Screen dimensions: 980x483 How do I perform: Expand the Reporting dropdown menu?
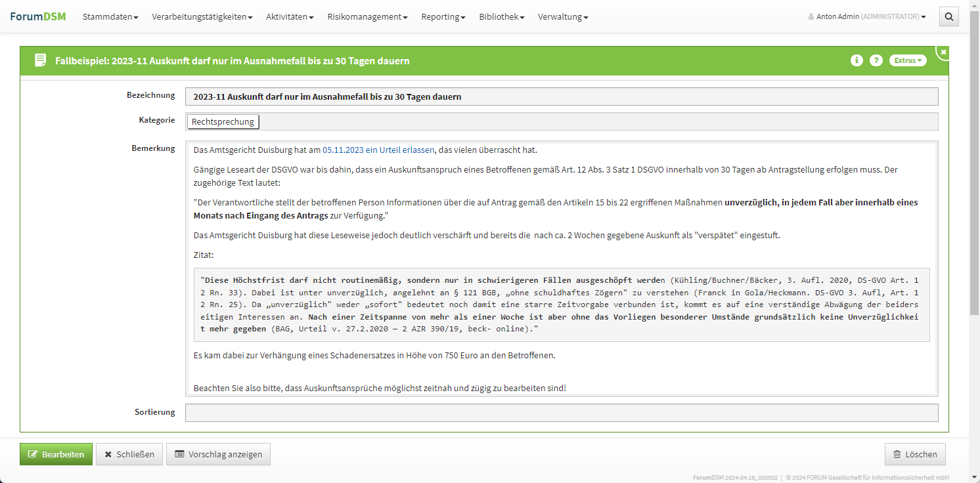pyautogui.click(x=443, y=17)
